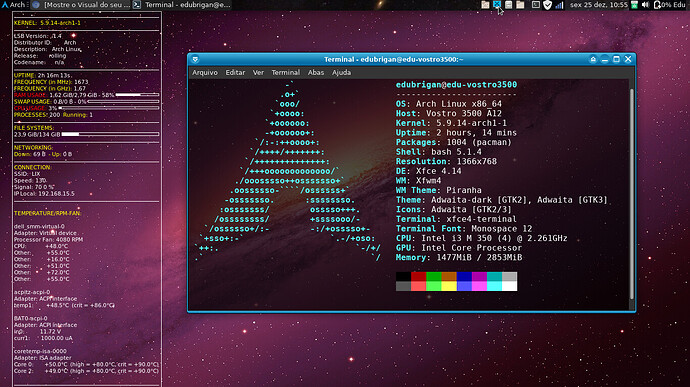Screen dimensions: 690x387
Task: Click the 'Memory: 1477MiB / 2853MiB' line
Action: 459,258
